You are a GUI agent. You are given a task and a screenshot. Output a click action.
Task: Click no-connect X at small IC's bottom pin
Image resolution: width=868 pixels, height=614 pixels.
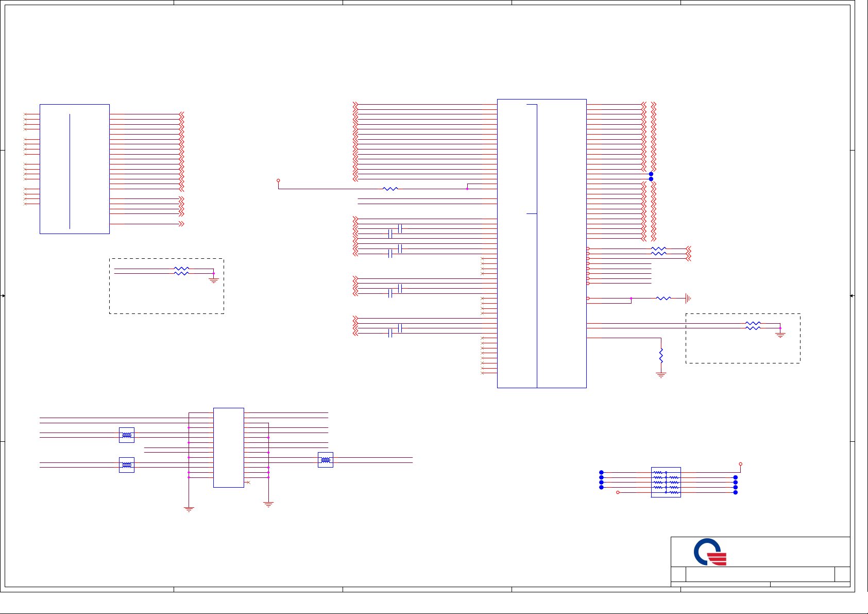coord(248,482)
